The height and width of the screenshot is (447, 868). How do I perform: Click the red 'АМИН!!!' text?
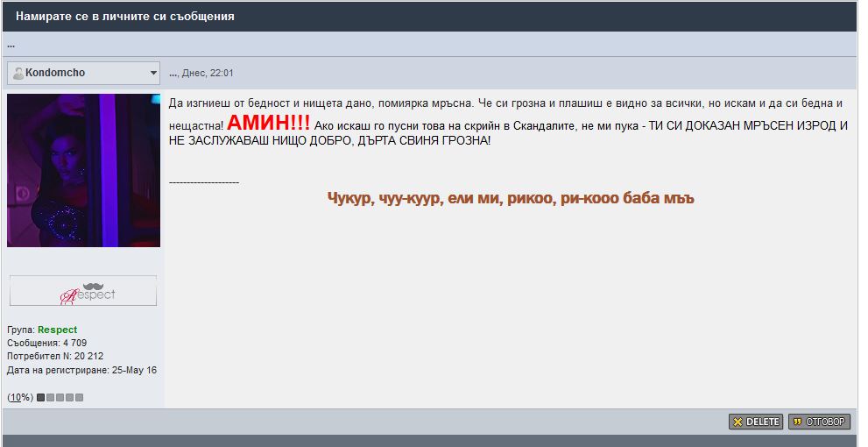point(269,123)
